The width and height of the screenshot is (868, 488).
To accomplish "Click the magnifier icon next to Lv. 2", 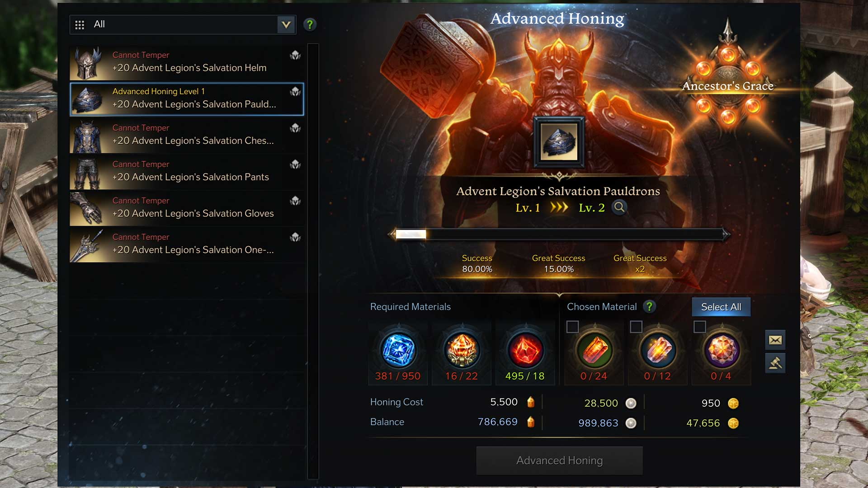I will [x=619, y=207].
